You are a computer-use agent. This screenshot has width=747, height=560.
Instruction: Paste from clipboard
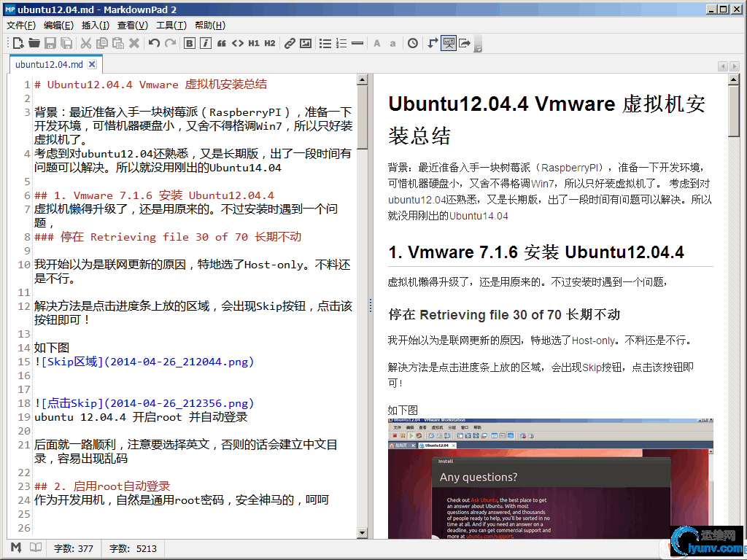(x=117, y=43)
